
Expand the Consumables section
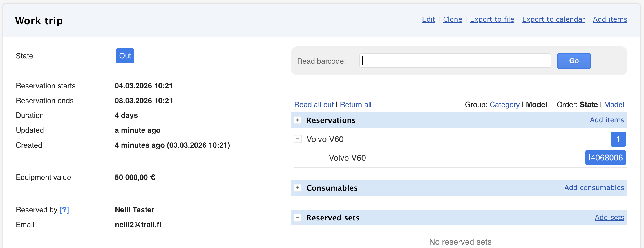pyautogui.click(x=298, y=188)
